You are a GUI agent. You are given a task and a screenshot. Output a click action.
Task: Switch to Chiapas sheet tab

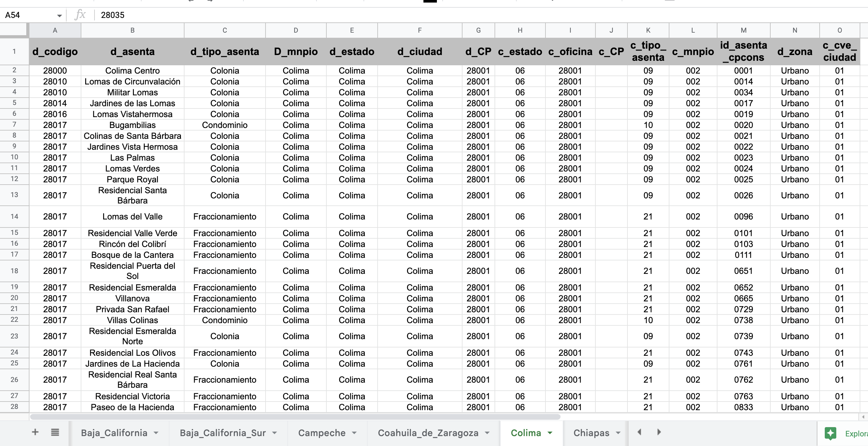[x=591, y=433]
